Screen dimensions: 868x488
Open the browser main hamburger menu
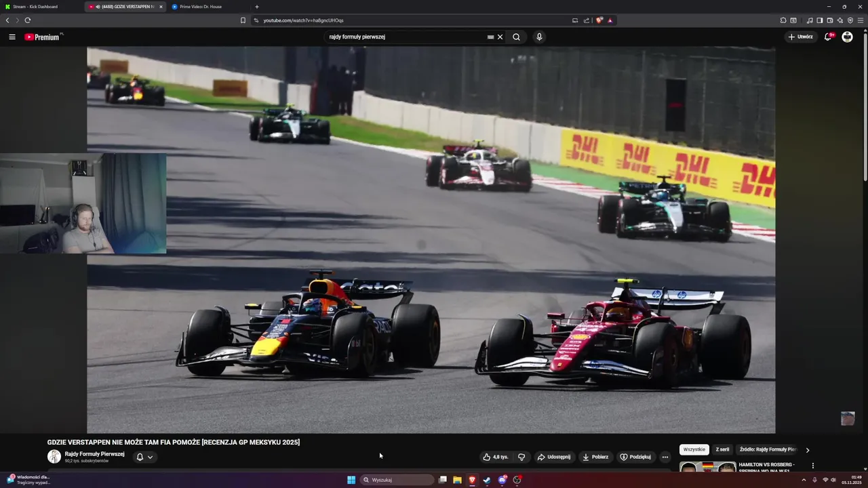(861, 20)
